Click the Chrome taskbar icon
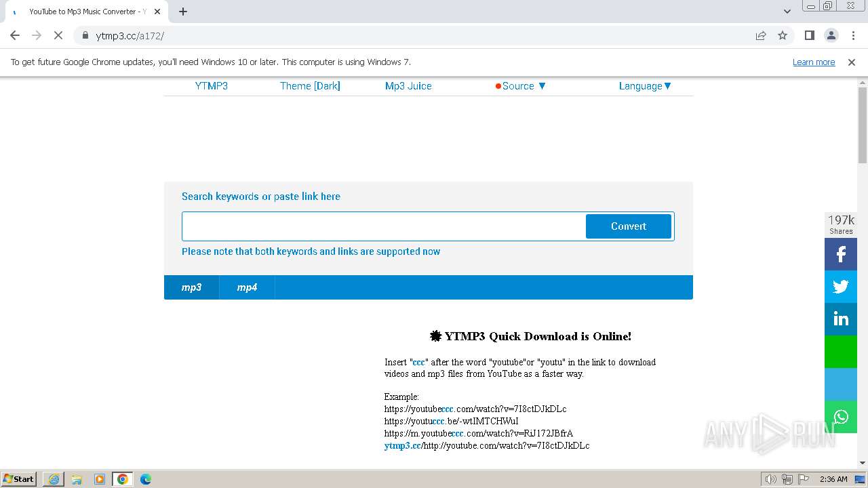Screen dimensions: 868x488 coord(123,479)
